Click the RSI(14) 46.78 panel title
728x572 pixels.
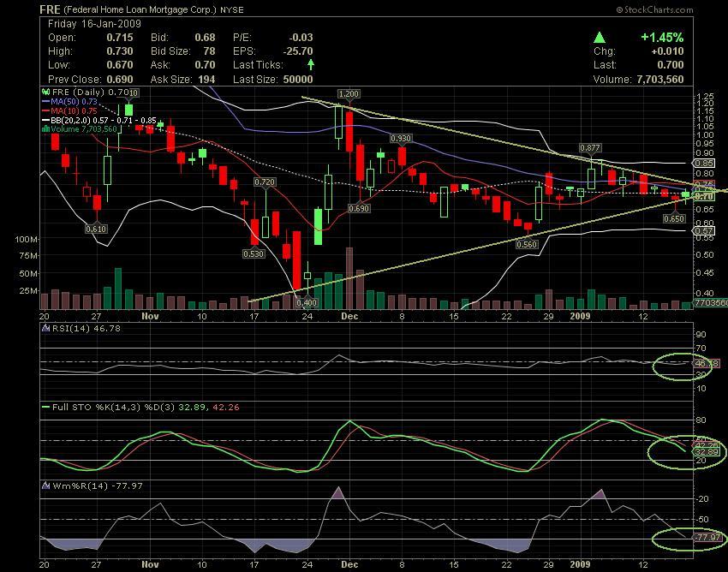86,328
